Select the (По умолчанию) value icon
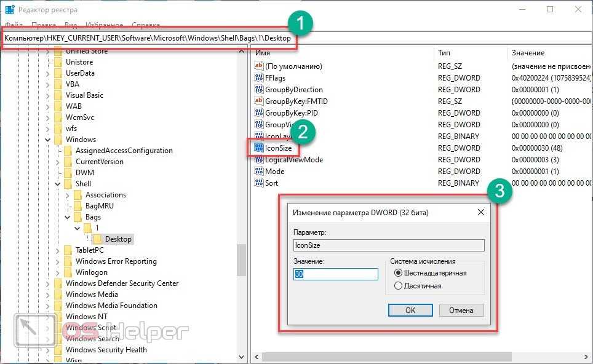The image size is (593, 364). tap(259, 66)
